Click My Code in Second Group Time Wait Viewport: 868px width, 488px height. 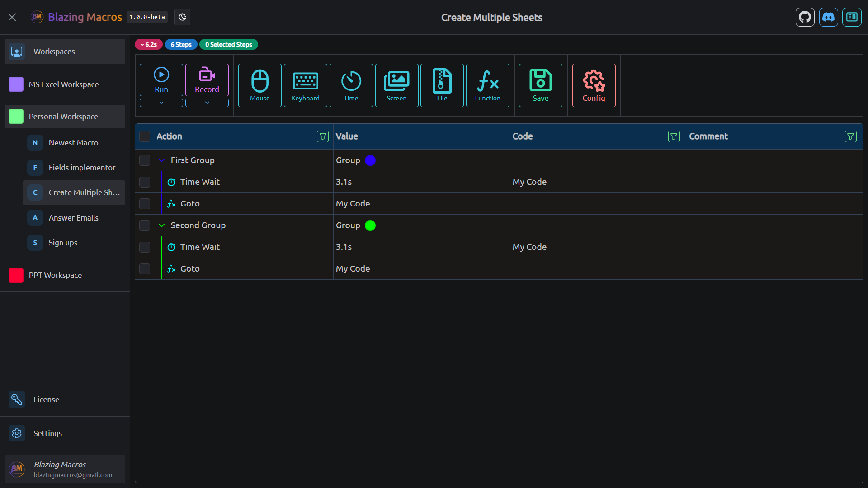(529, 247)
